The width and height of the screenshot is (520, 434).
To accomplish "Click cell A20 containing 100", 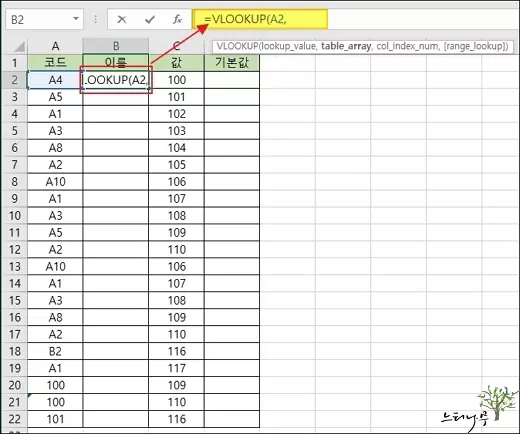I will (55, 385).
